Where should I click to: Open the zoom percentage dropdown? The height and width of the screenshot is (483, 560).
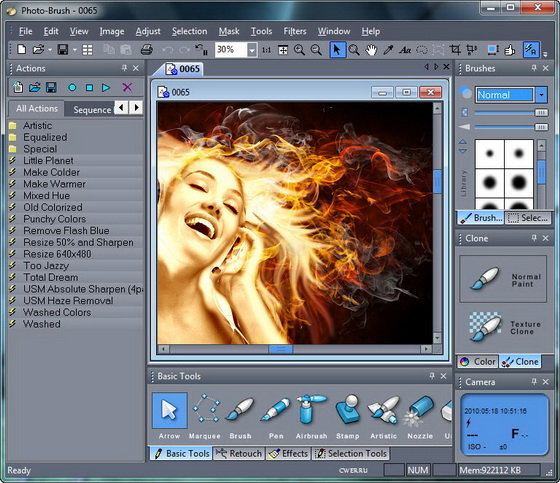[252, 50]
